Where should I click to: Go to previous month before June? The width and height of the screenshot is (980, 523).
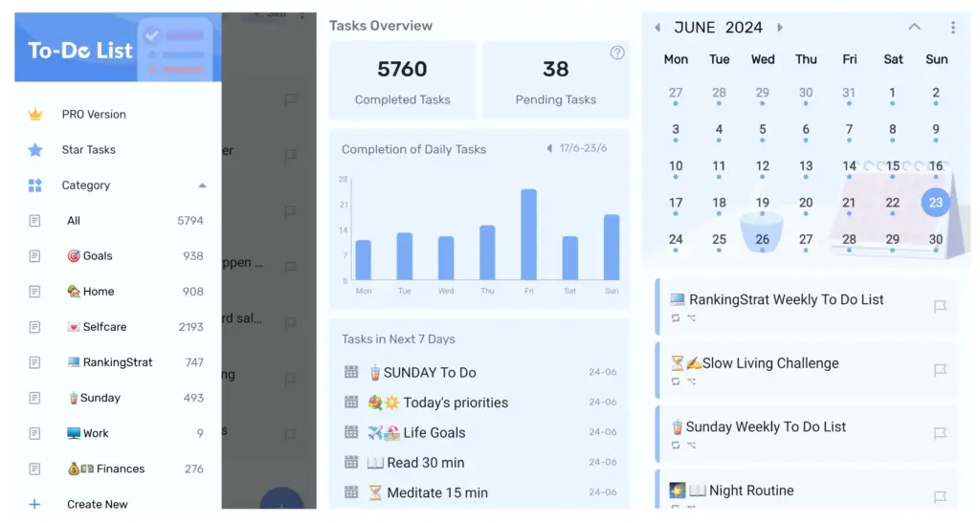pos(657,28)
